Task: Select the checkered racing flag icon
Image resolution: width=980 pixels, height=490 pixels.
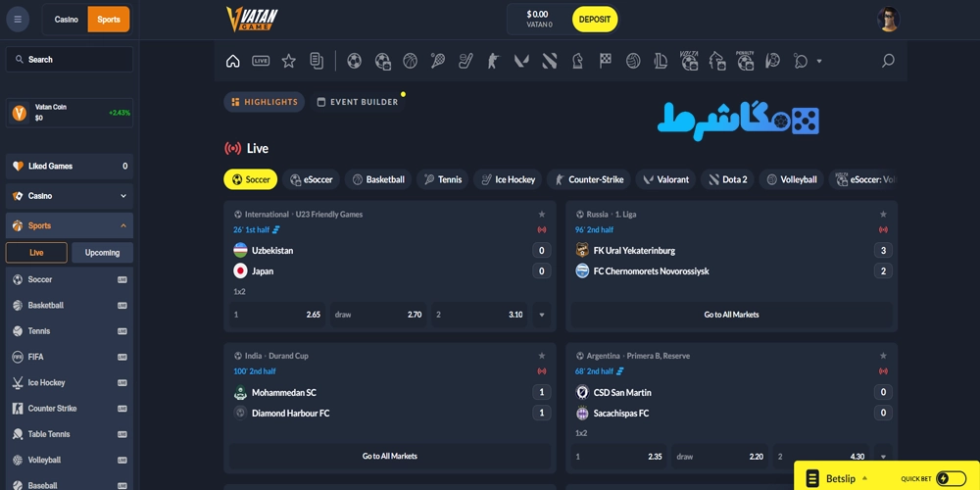Action: point(605,61)
